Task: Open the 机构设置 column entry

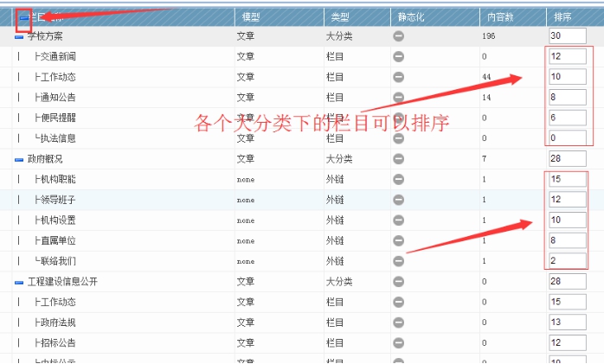Action: [x=58, y=220]
